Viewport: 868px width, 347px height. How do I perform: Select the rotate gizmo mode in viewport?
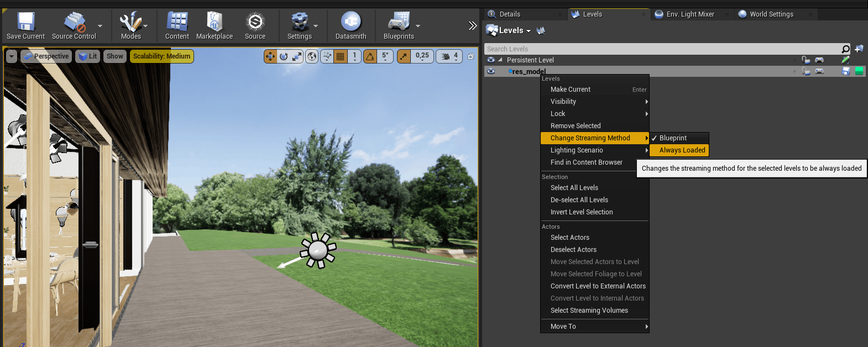284,56
